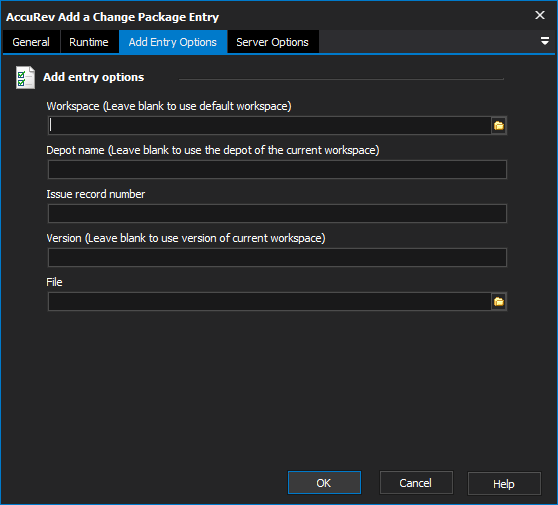
Task: Cancel the change package entry dialog
Action: pyautogui.click(x=416, y=483)
